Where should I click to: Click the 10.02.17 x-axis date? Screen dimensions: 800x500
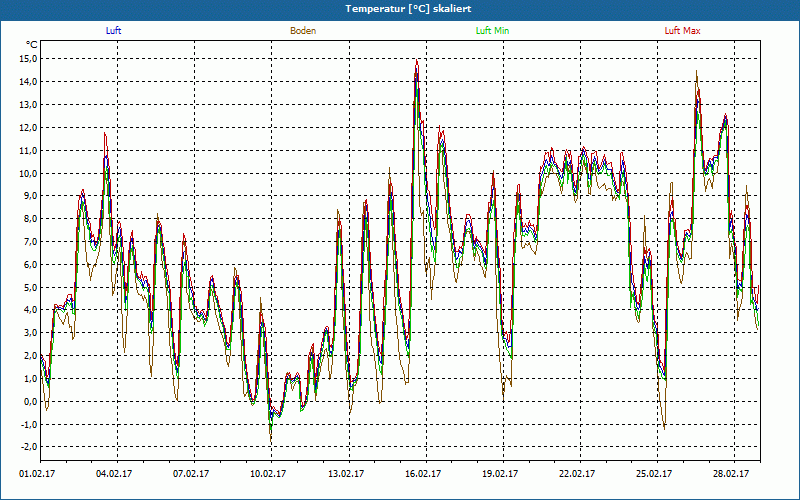pos(268,475)
